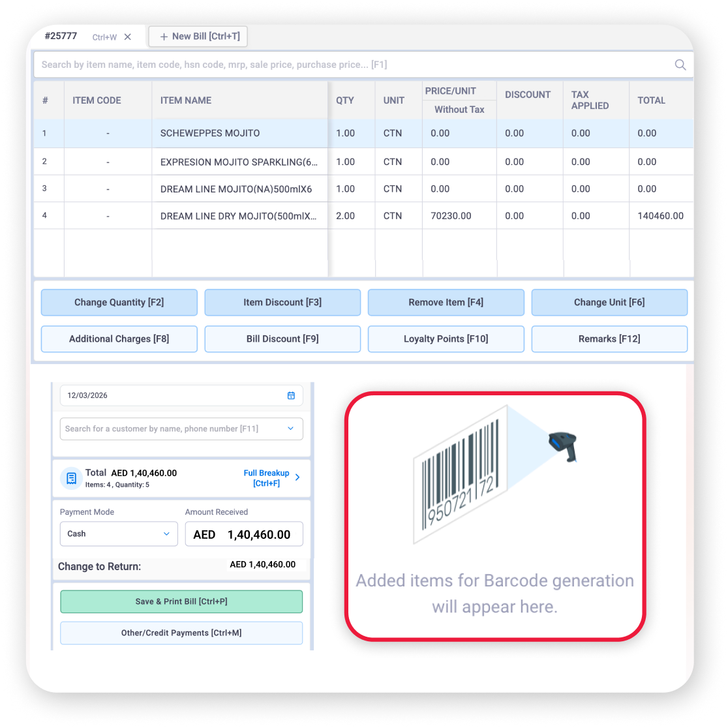
Task: Open the Full Breakup link
Action: [267, 478]
